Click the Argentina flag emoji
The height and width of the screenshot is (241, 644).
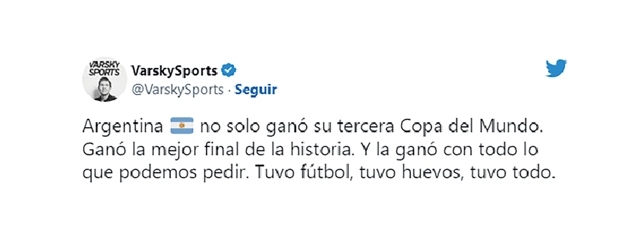tap(182, 126)
